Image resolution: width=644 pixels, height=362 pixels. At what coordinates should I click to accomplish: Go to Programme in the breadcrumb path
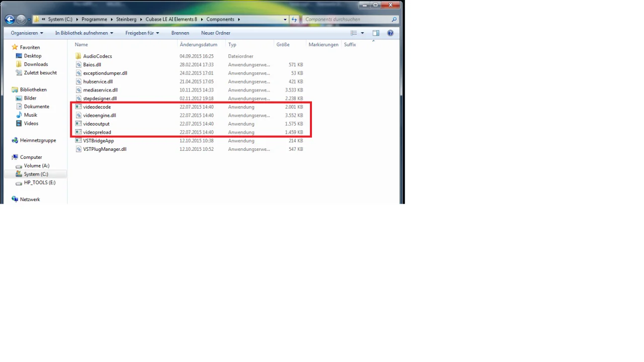[95, 20]
